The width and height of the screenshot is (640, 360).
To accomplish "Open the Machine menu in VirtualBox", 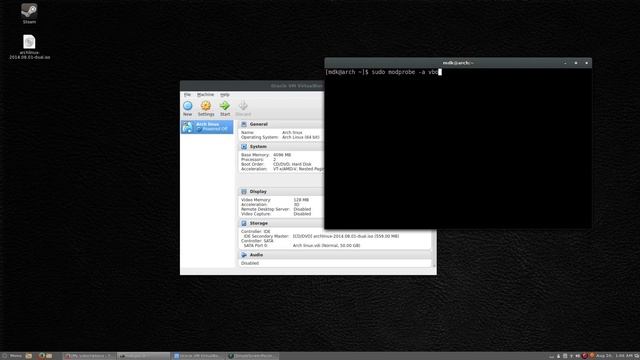I will click(x=205, y=95).
